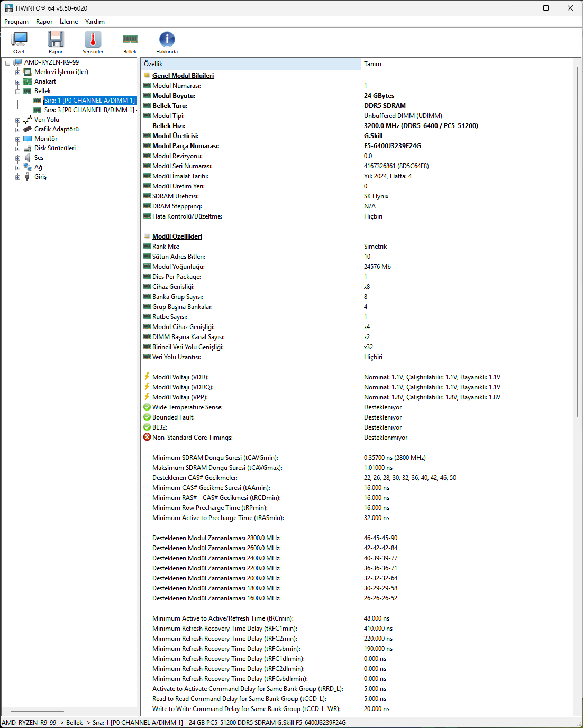Viewport: 583px width, 728px height.
Task: Click the Genel Modül Bilgileri section icon
Action: 147,75
